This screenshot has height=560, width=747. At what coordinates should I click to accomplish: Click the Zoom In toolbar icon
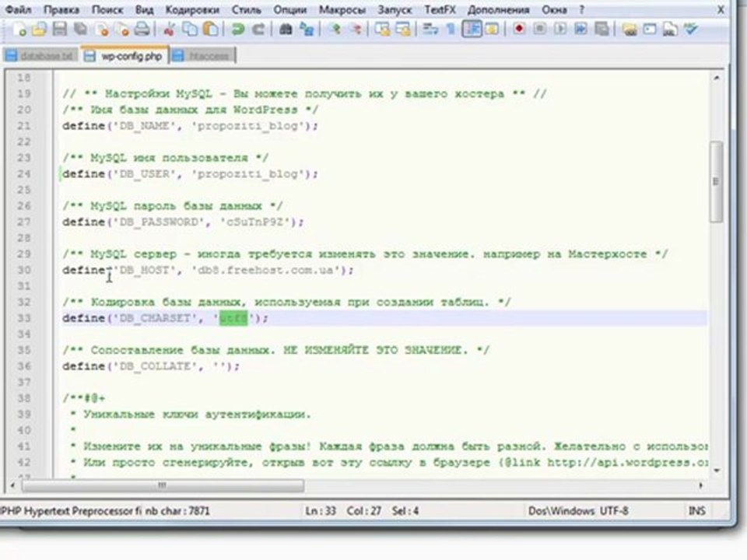tap(335, 30)
